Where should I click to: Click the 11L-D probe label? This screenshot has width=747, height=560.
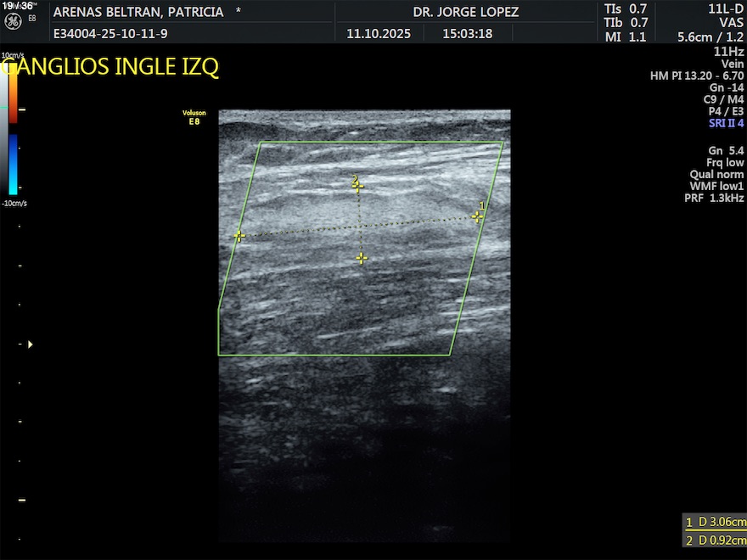tap(725, 8)
